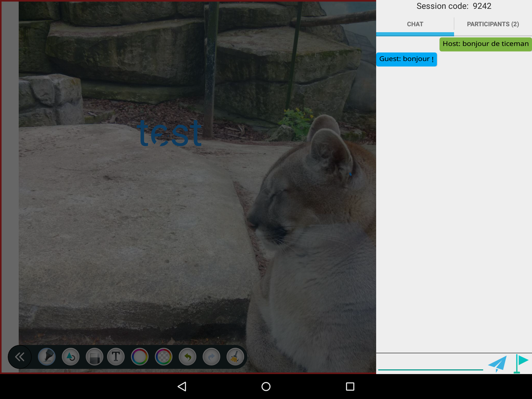Select the marker pen tool
Image resolution: width=532 pixels, height=399 pixels.
tap(47, 357)
